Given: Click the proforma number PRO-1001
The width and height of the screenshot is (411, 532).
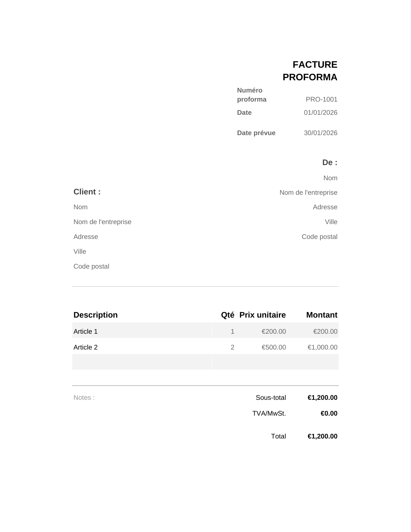Looking at the screenshot, I should click(x=321, y=99).
